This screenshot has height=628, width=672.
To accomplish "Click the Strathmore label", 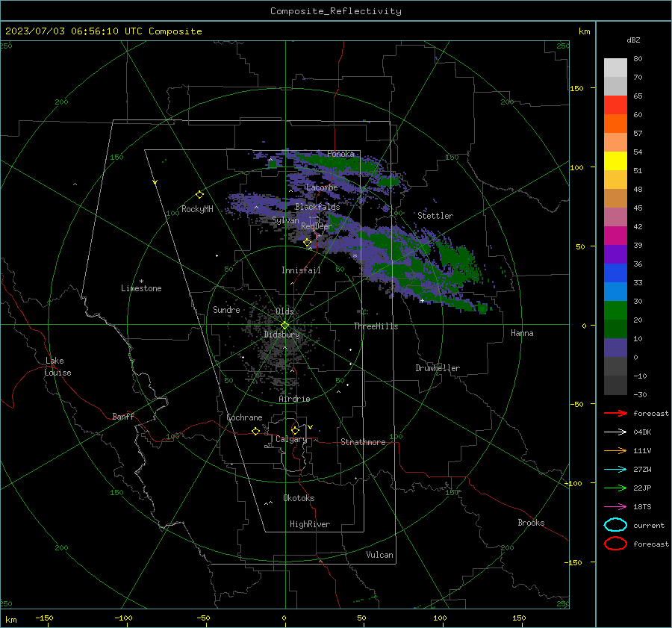I will (x=363, y=442).
